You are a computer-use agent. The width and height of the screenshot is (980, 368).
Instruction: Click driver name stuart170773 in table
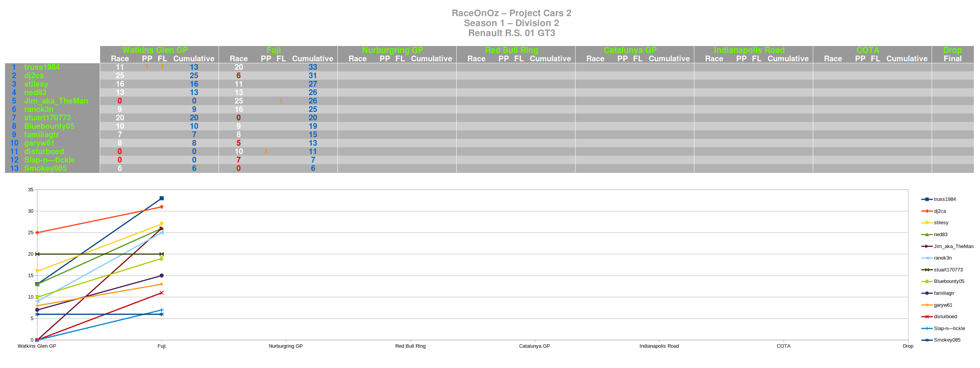coord(47,118)
